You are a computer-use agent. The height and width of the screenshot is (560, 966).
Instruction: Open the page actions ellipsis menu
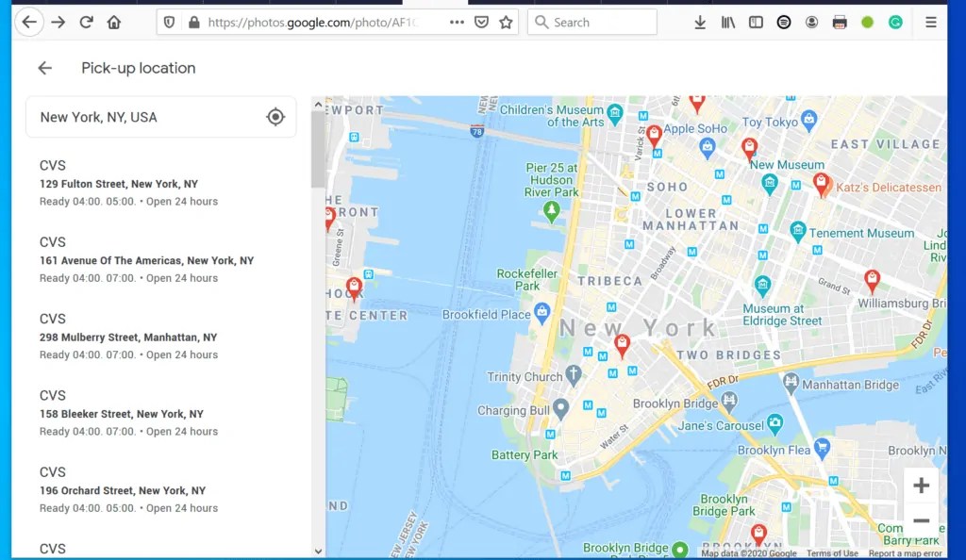coord(456,21)
